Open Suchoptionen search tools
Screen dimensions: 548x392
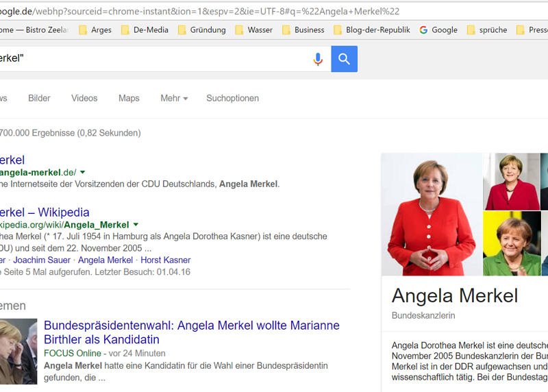coord(232,99)
